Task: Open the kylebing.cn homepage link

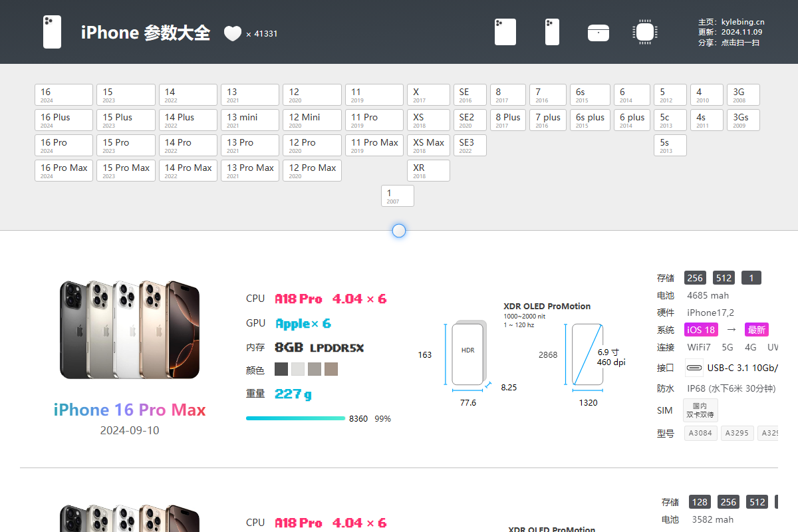Action: coord(743,21)
